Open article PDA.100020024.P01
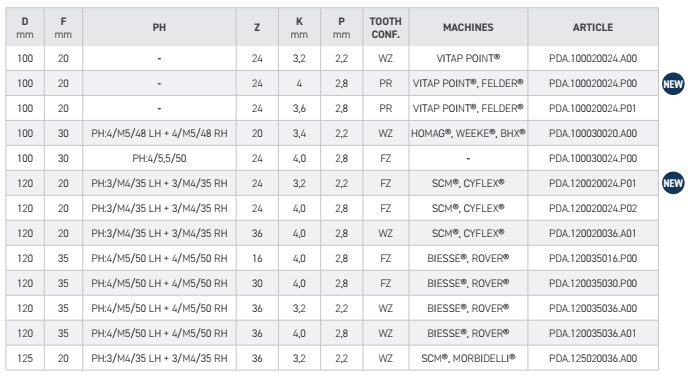The height and width of the screenshot is (376, 688). [x=593, y=108]
